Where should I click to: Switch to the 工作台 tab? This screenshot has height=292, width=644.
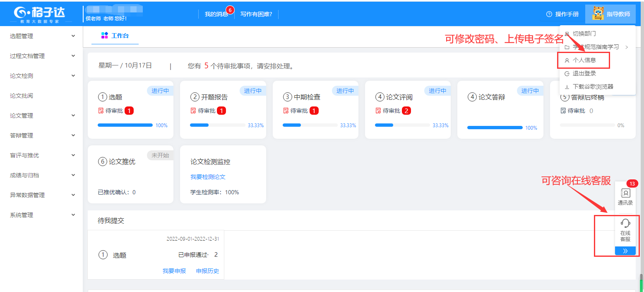pyautogui.click(x=115, y=36)
